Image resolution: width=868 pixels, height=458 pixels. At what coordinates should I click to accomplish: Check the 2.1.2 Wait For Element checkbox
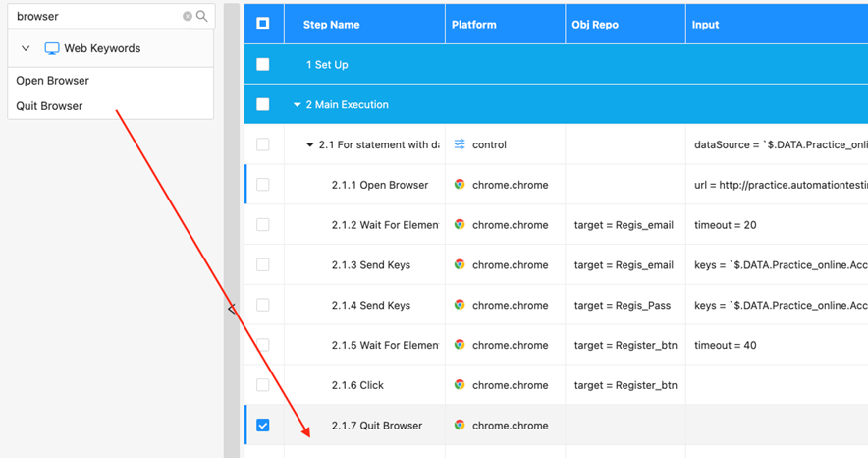pos(263,224)
